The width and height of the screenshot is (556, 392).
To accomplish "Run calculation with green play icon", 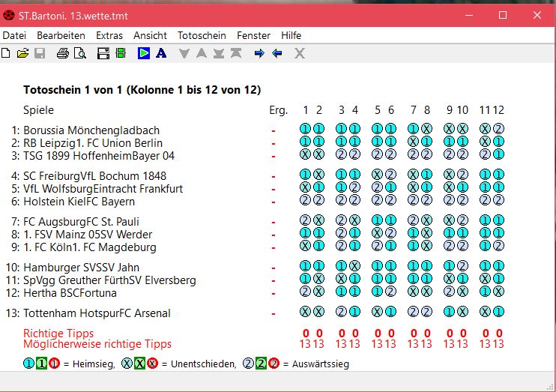I will coord(144,53).
